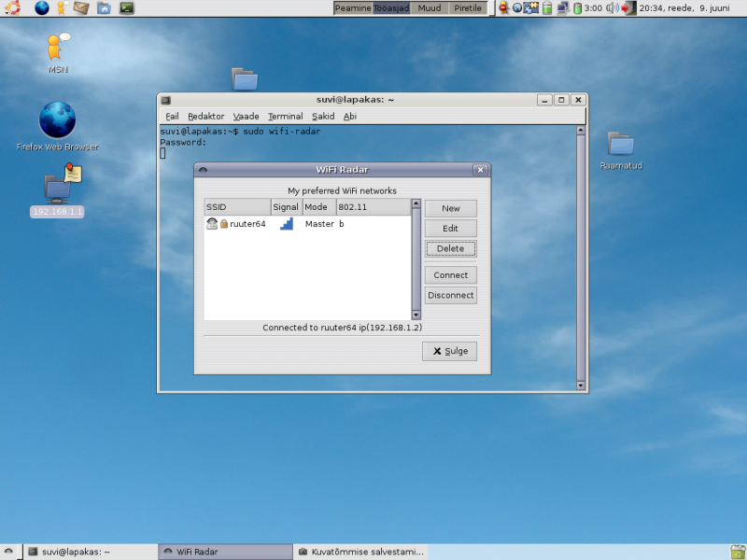Screen dimensions: 747x560
Task: Select the ruuter64 network row
Action: coord(308,224)
